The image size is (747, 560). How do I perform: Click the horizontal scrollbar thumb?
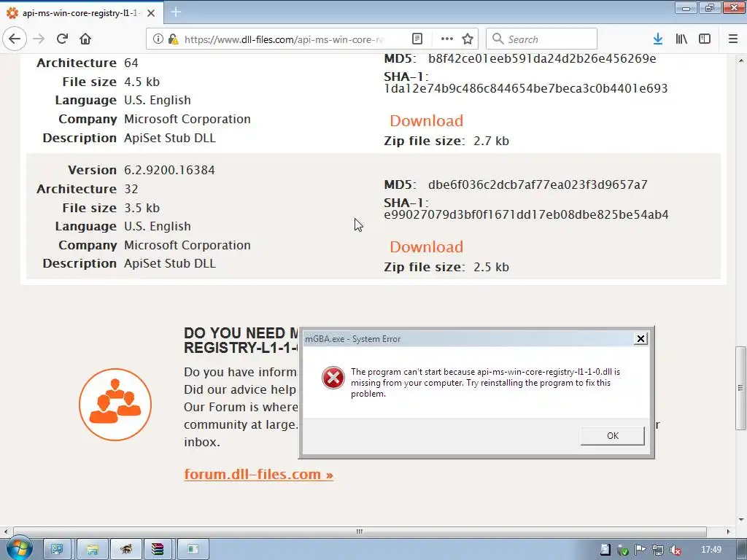tap(360, 532)
